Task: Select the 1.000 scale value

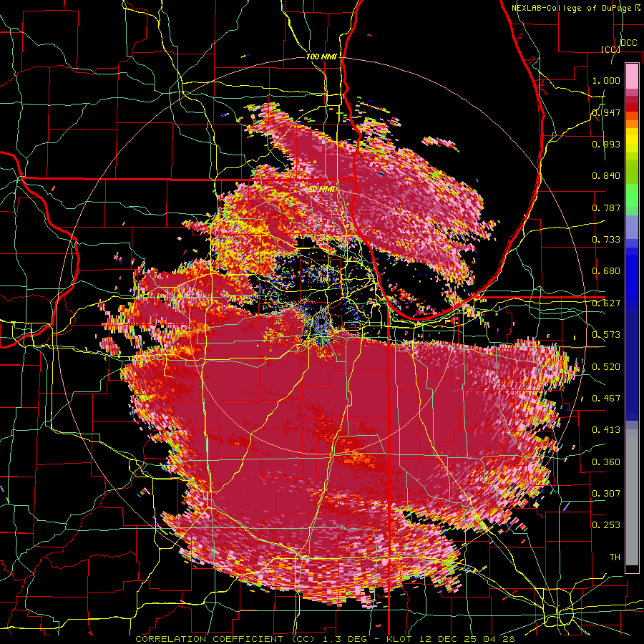Action: (606, 80)
